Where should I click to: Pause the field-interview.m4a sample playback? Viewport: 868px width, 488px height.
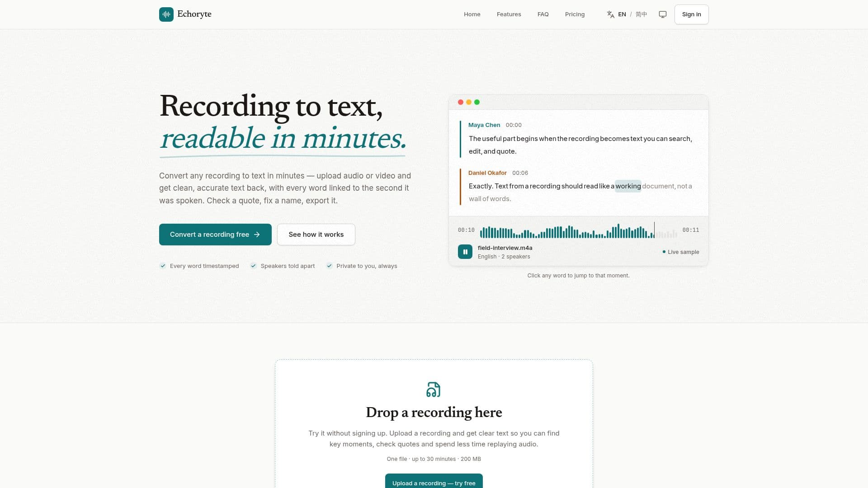465,252
